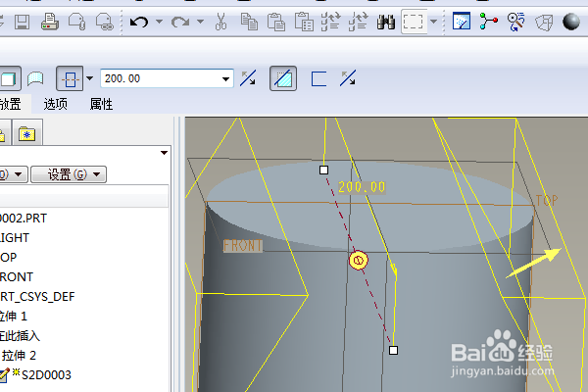Switch to the Favorites navigator tab
Viewport: 588px width, 392px height.
[27, 133]
